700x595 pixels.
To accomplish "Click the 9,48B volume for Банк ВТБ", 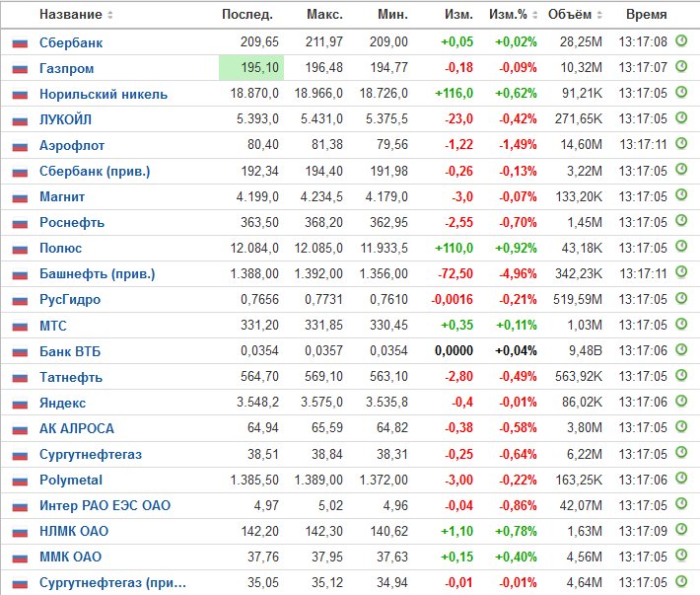I will point(586,351).
